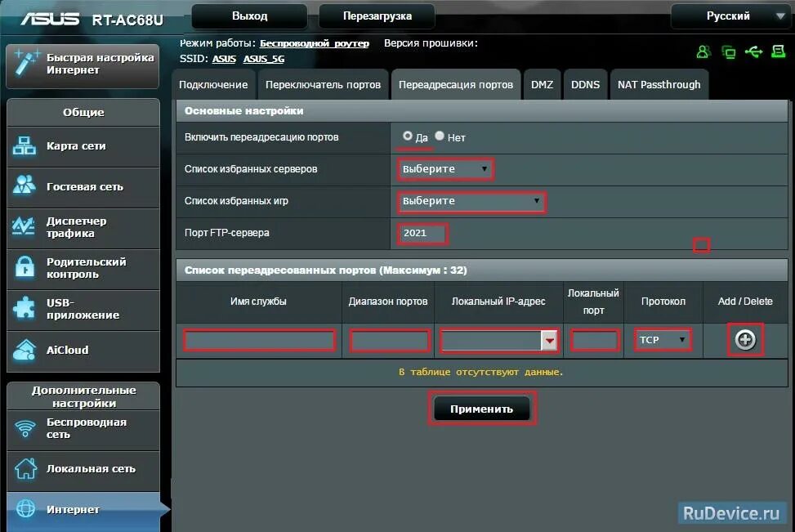Switch to the Переадресация портов tab
Screen dimensions: 795x532
[456, 85]
